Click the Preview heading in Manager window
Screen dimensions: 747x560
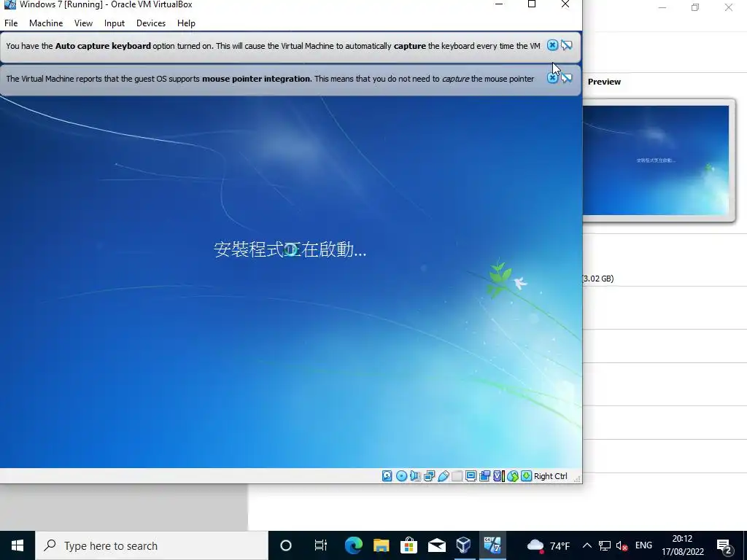(x=604, y=82)
